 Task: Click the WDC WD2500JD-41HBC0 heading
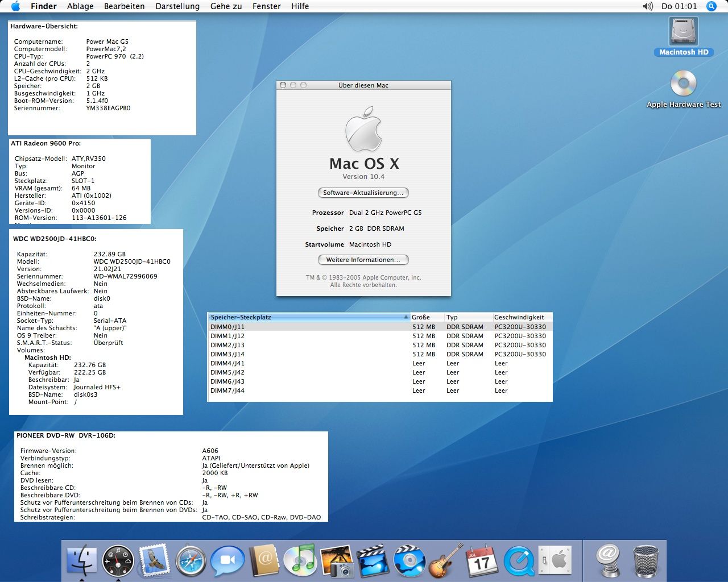pos(55,239)
